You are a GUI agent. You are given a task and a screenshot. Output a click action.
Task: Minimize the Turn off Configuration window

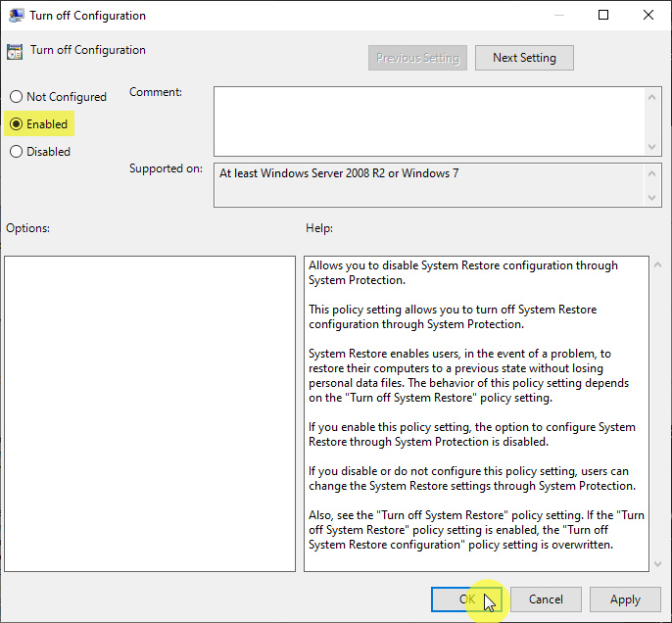point(558,16)
